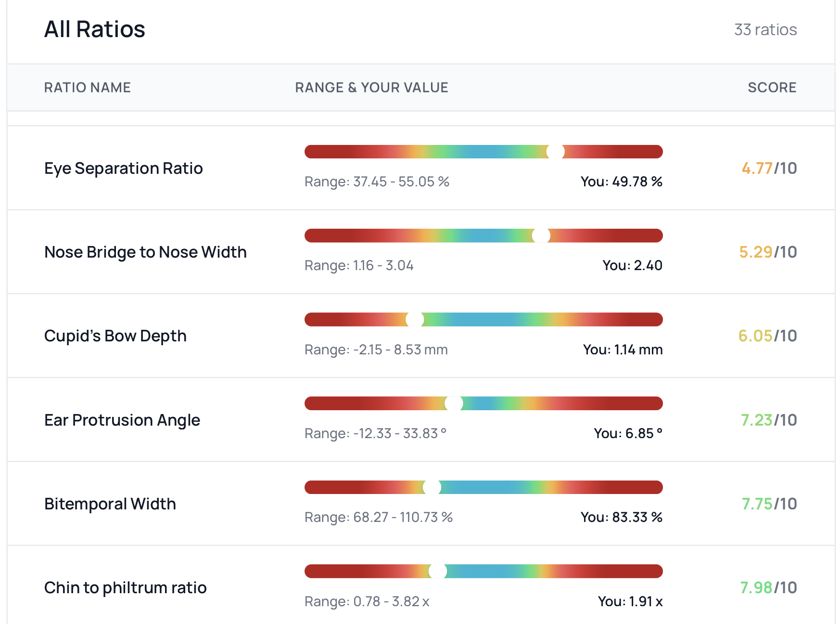The image size is (840, 624).
Task: Select the Eye Separation Ratio row label
Action: [x=123, y=168]
